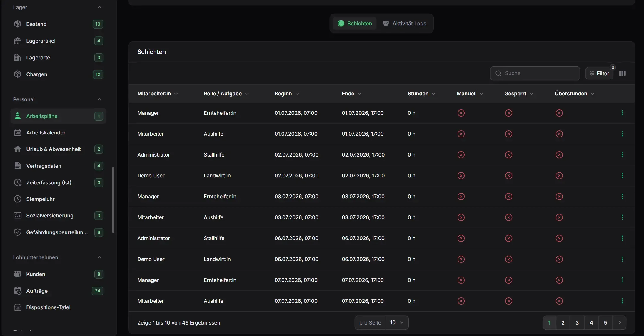
Task: Open the Gefährdungsbeurteilung shield icon
Action: pyautogui.click(x=18, y=232)
